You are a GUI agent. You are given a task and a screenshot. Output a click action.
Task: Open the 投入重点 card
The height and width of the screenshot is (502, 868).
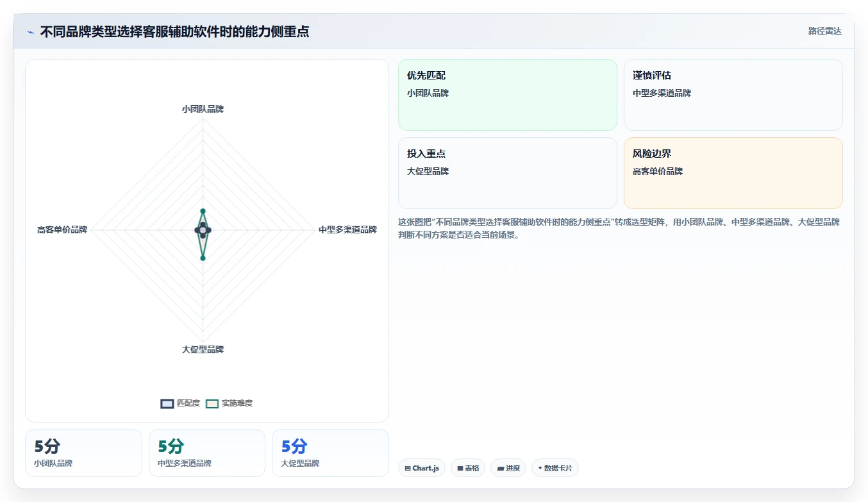pyautogui.click(x=507, y=173)
